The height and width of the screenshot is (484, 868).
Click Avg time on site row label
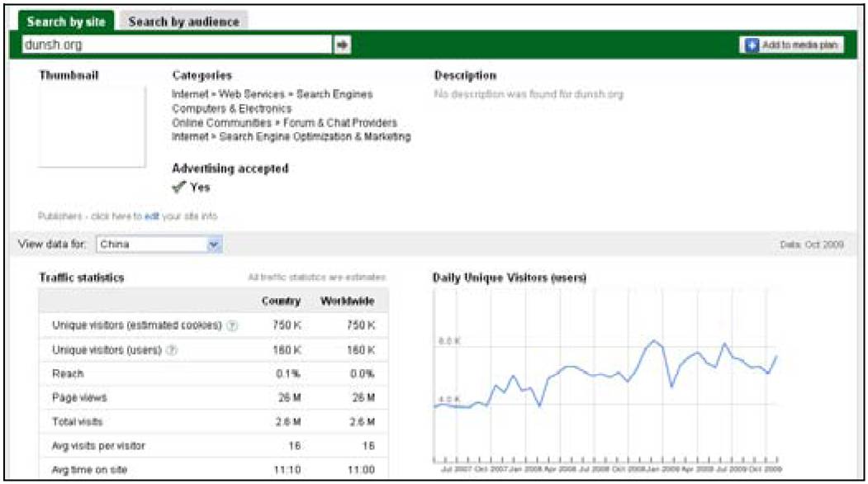(x=89, y=470)
